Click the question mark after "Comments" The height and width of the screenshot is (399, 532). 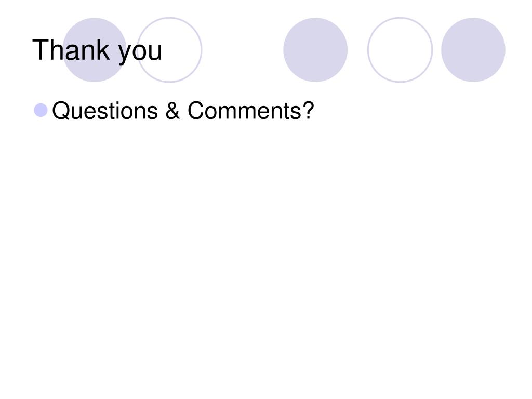308,110
